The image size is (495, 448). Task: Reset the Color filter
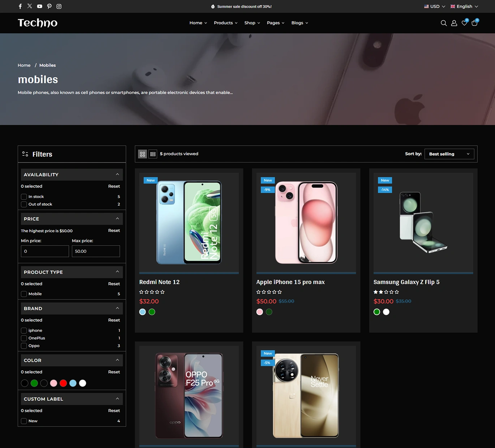coord(114,372)
